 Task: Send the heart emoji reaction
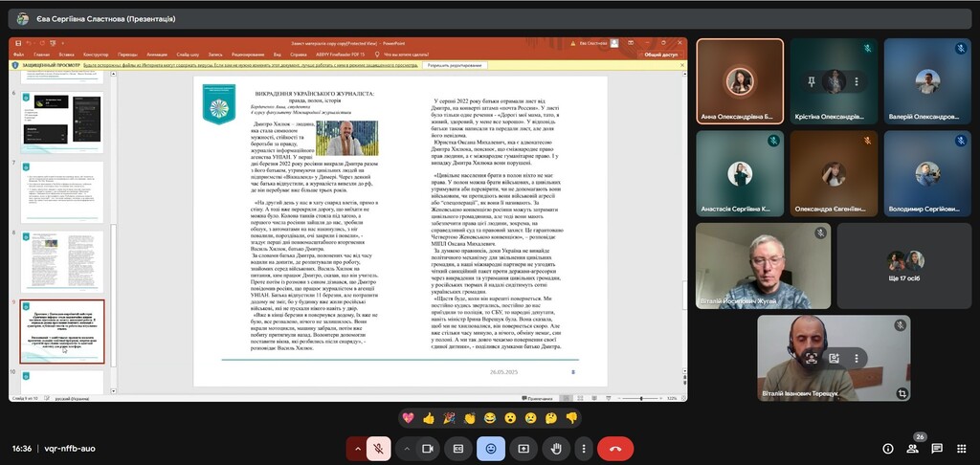tap(407, 418)
